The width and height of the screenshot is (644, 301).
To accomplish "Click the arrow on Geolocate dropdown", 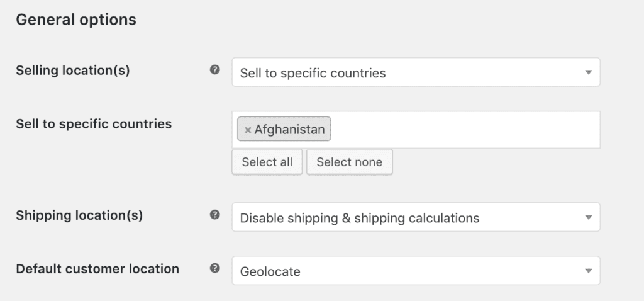I will 588,271.
